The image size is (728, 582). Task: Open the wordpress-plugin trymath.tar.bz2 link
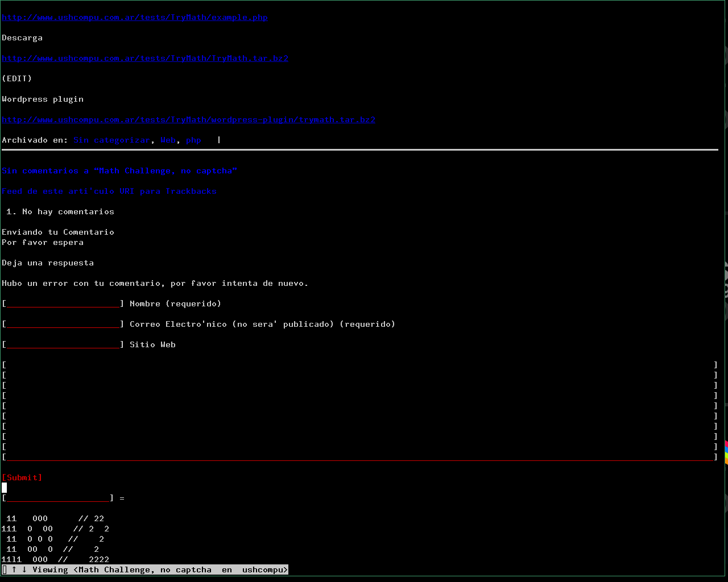(x=188, y=120)
